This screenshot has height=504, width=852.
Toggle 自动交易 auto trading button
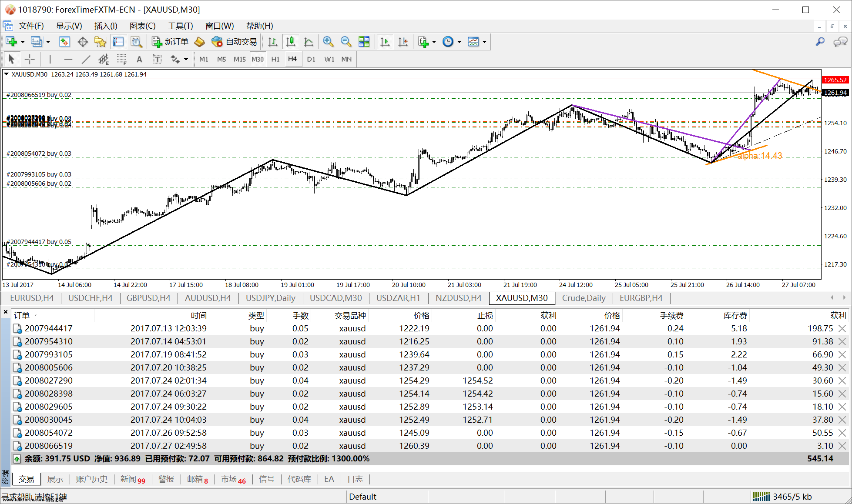pos(234,42)
